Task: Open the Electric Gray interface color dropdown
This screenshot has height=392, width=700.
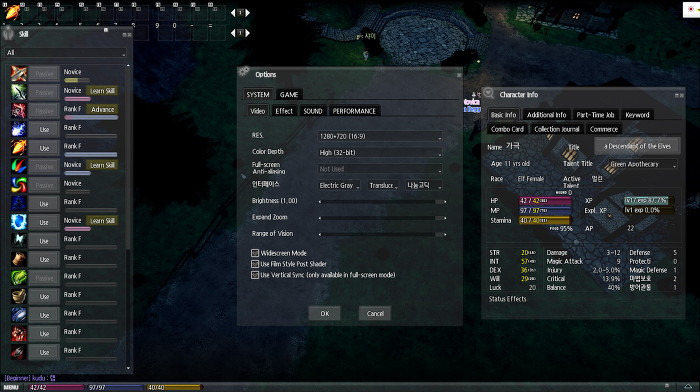Action: 339,186
